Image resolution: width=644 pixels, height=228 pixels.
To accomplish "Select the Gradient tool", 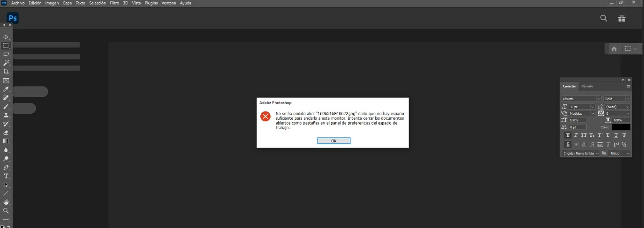I will pos(6,141).
